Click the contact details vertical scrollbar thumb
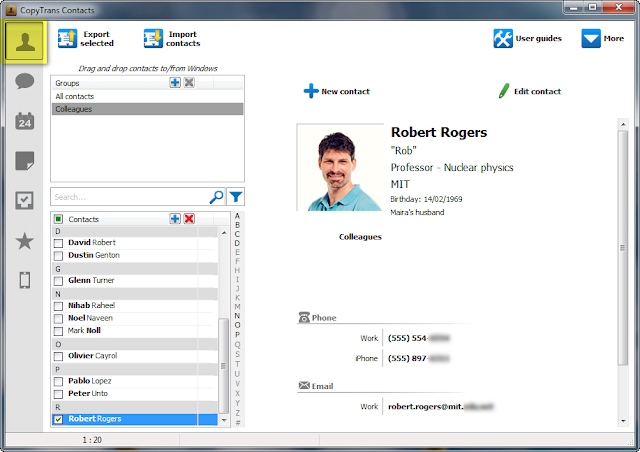 623,247
